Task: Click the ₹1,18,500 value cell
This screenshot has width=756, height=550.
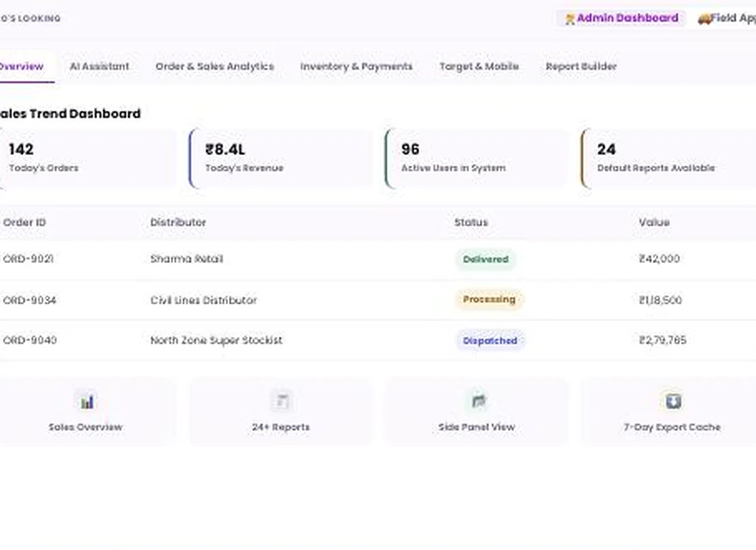Action: [660, 300]
